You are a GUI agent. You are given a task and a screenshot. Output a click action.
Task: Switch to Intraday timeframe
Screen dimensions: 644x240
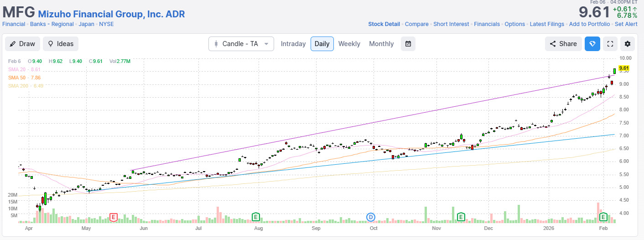(x=293, y=44)
